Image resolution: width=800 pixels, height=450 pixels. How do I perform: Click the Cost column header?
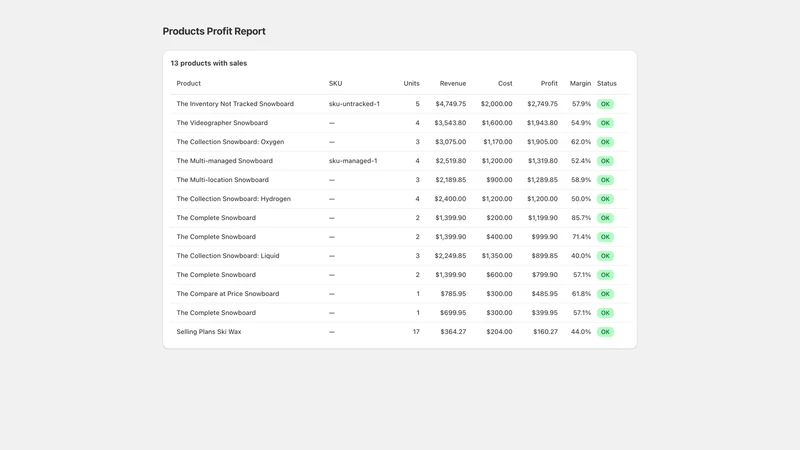[505, 83]
